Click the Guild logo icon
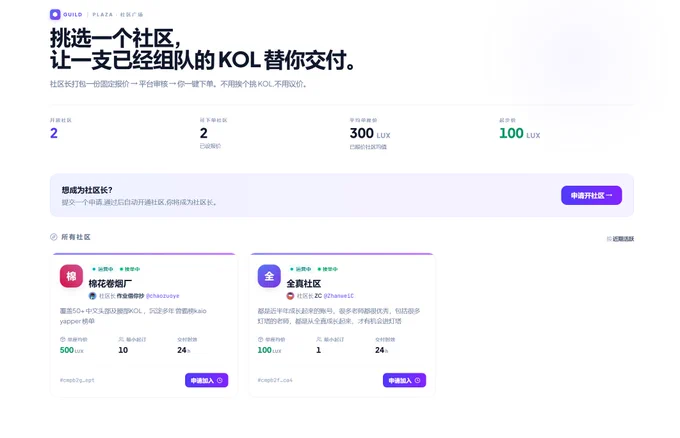Screen dimensions: 680x438 (55, 14)
